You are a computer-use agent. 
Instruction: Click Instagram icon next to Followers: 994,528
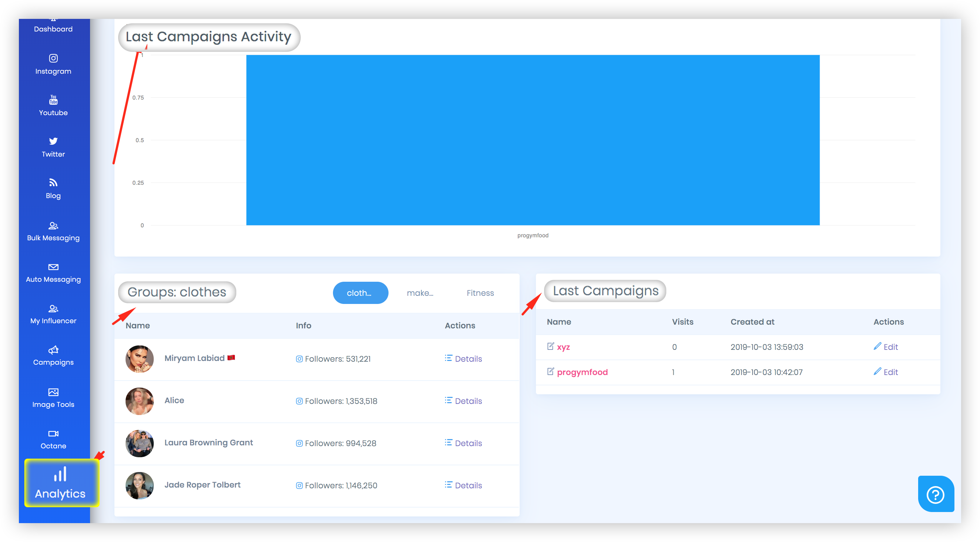(299, 443)
